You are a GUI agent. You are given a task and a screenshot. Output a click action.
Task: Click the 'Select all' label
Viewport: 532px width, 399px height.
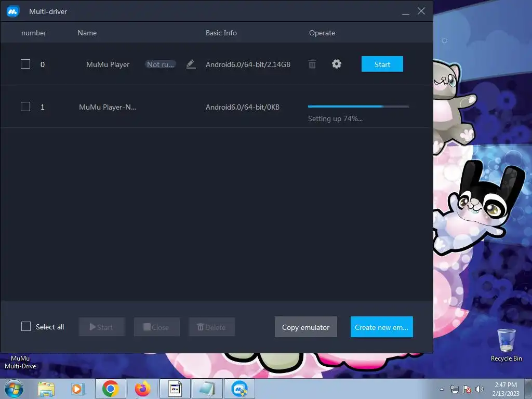[x=50, y=327]
